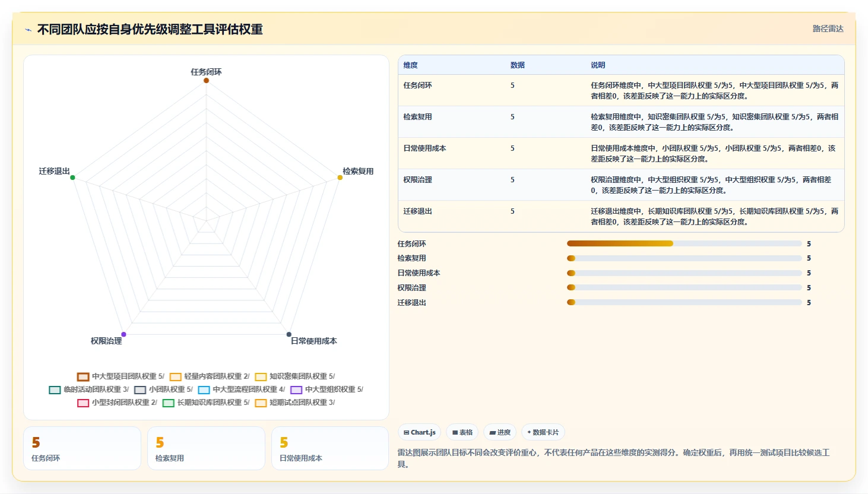Click the 迁移退出维度中 description cell

[714, 217]
